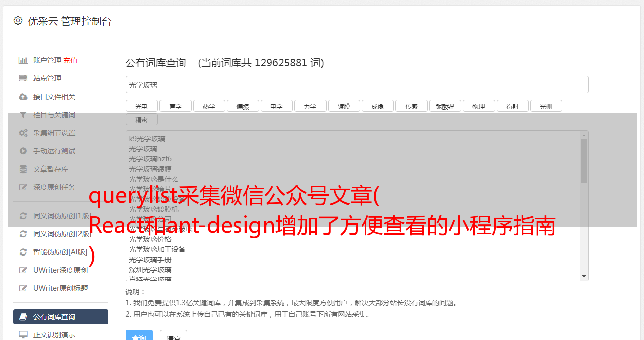Click the monitor icon for 正文识别演示
Viewport: 644px width, 340px height.
[x=23, y=335]
